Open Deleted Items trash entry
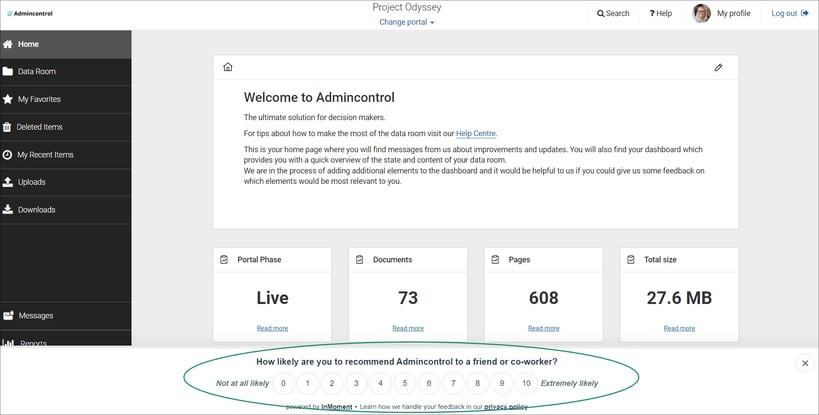 66,127
